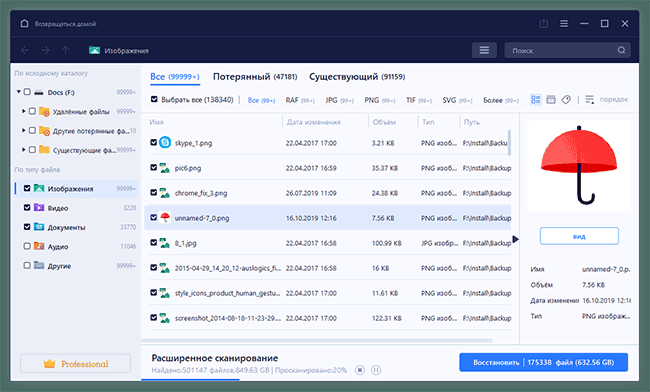
Task: Click the Изображения breadcrumb image icon
Action: (x=95, y=50)
